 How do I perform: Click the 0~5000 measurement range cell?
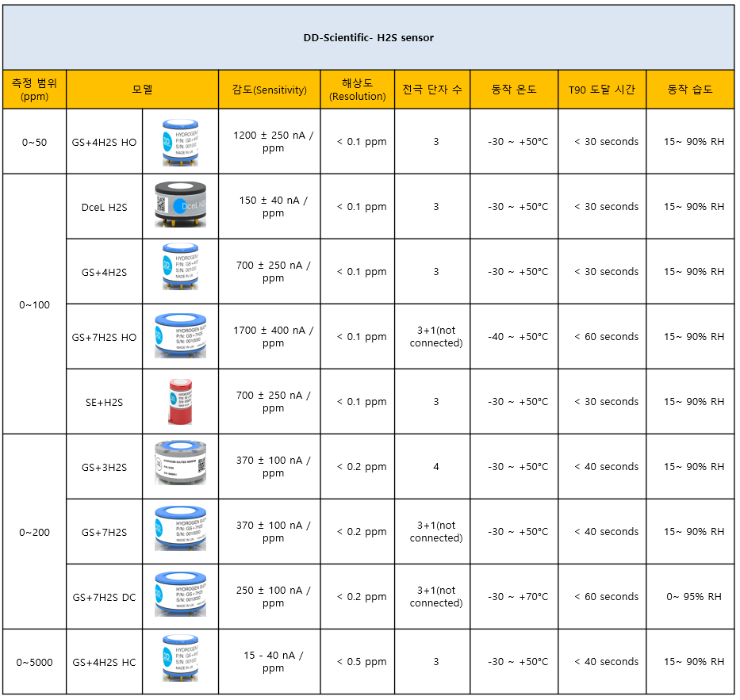coord(34,662)
